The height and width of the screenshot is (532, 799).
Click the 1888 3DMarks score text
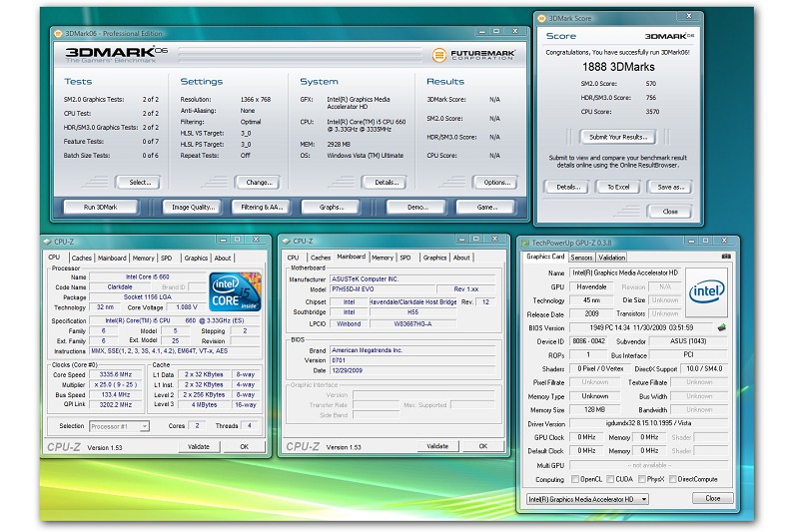[x=618, y=67]
